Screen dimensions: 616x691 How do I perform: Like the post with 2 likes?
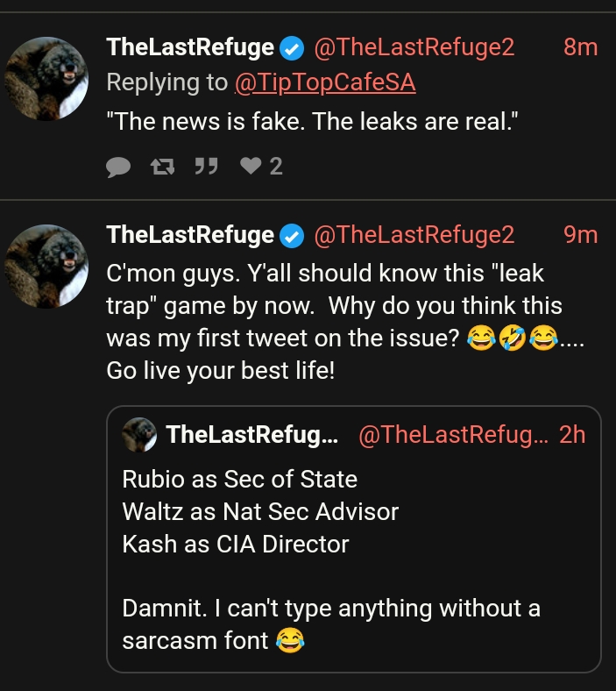251,166
